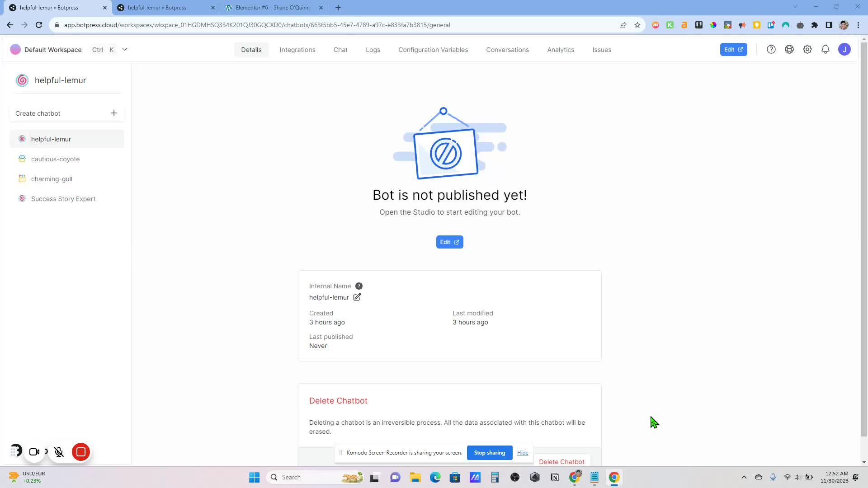This screenshot has width=868, height=488.
Task: Click the Hide link in sharing bar
Action: click(x=522, y=453)
